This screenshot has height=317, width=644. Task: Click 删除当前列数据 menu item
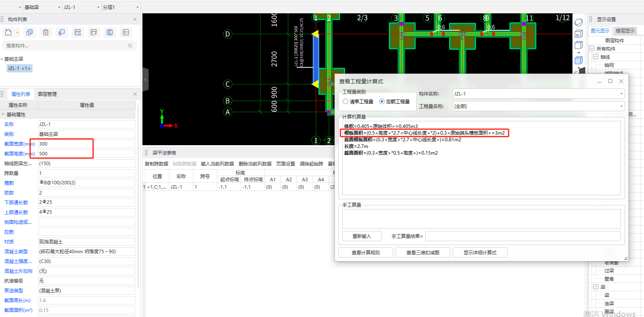[x=255, y=164]
